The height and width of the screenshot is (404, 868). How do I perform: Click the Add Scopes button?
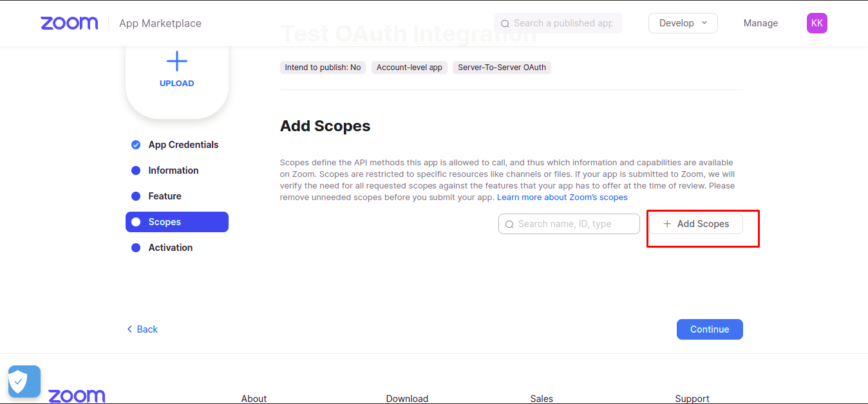(x=696, y=224)
